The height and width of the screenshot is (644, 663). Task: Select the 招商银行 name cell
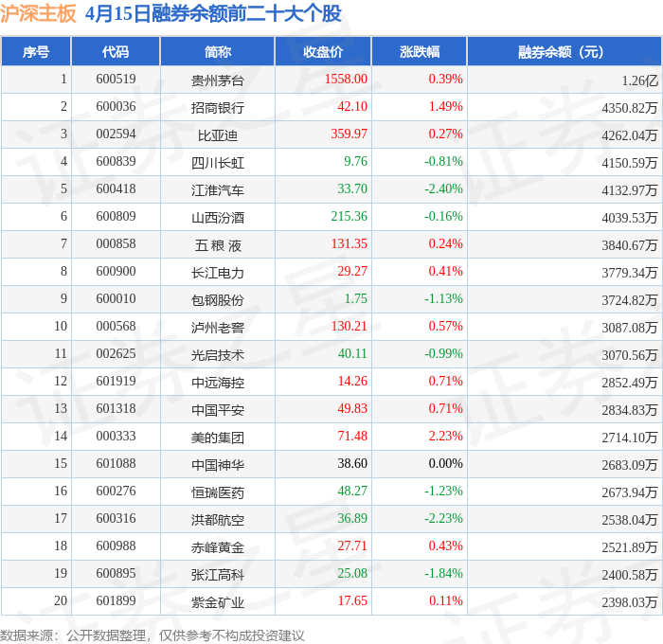click(217, 108)
